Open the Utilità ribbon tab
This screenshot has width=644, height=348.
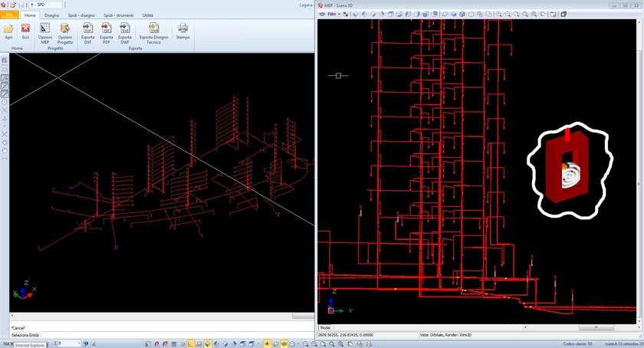coord(148,15)
